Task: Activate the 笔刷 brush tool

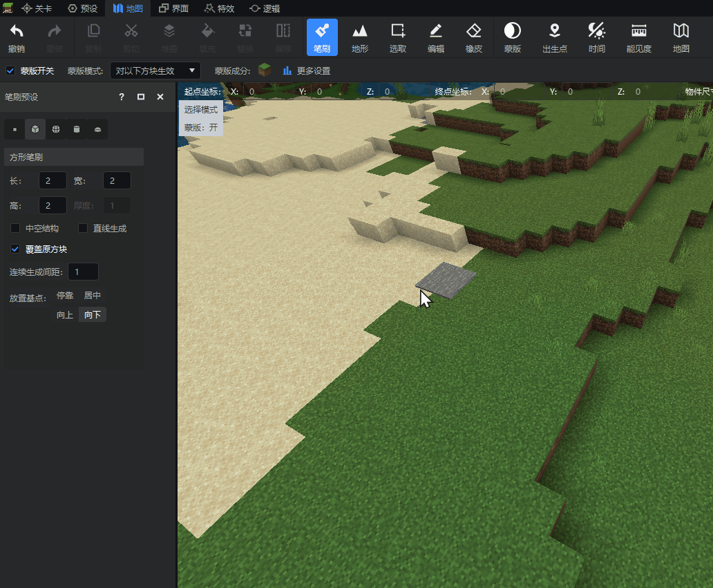Action: [322, 37]
